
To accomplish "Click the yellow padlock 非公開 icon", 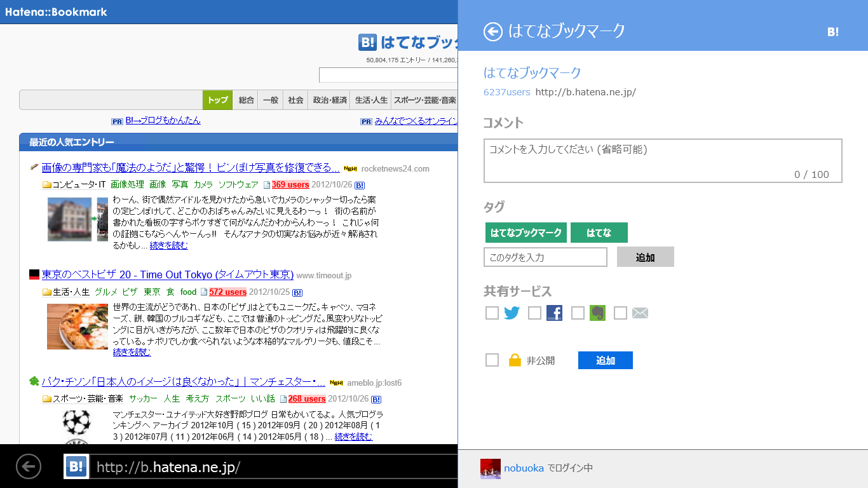I will [x=515, y=360].
